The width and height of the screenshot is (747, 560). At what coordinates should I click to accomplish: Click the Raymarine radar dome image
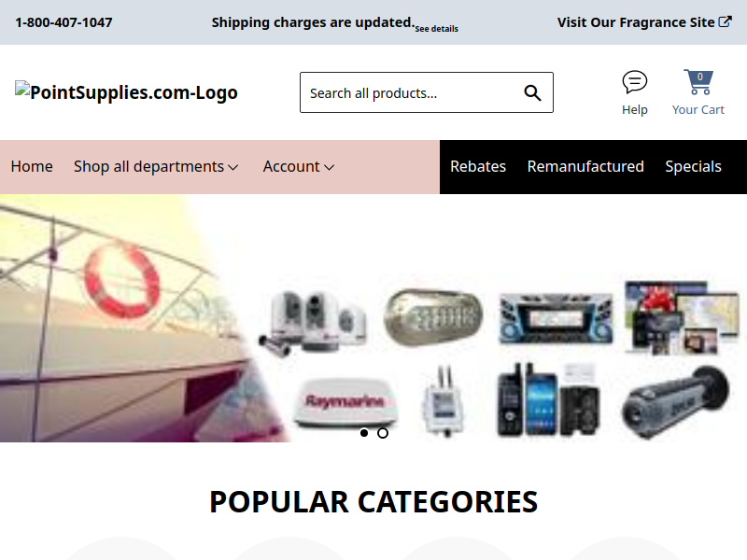[x=345, y=402]
